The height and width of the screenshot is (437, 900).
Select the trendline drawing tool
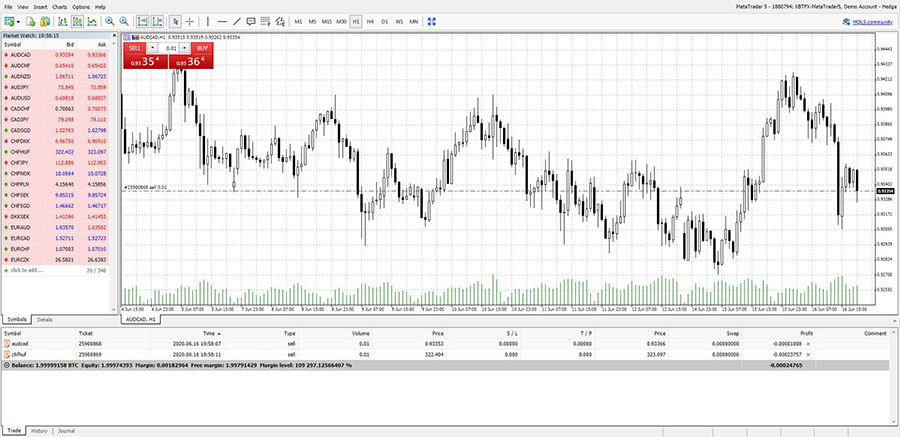click(236, 21)
